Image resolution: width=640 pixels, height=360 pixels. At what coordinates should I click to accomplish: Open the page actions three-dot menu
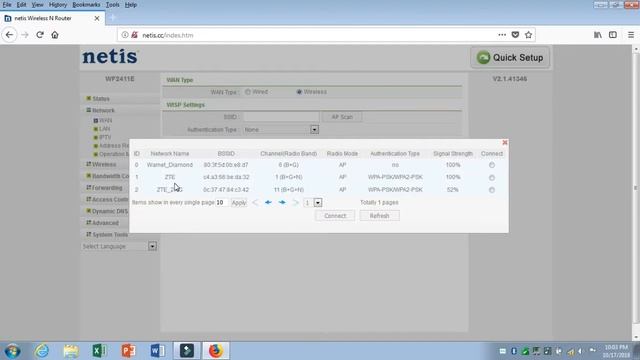[x=502, y=35]
